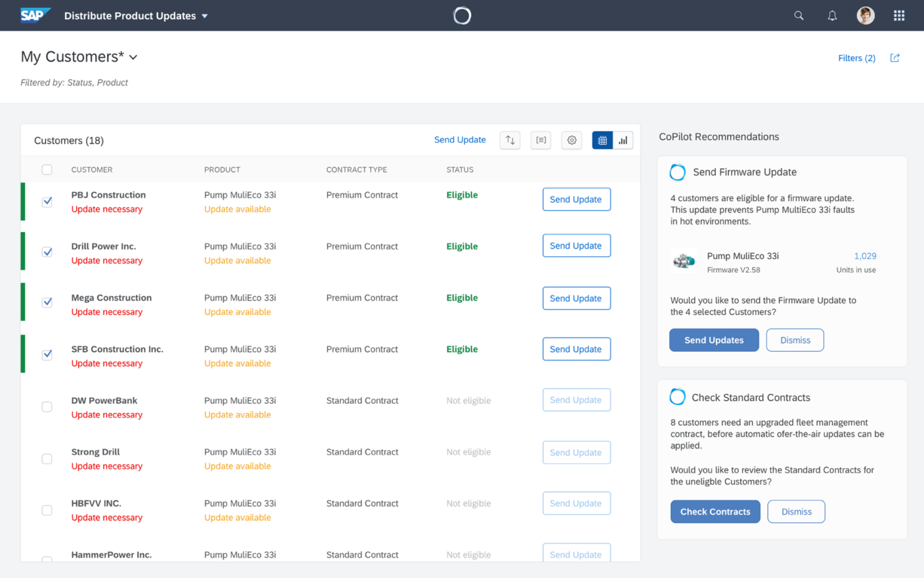Uncheck the PBJ Construction row checkbox
This screenshot has width=924, height=578.
coord(47,201)
